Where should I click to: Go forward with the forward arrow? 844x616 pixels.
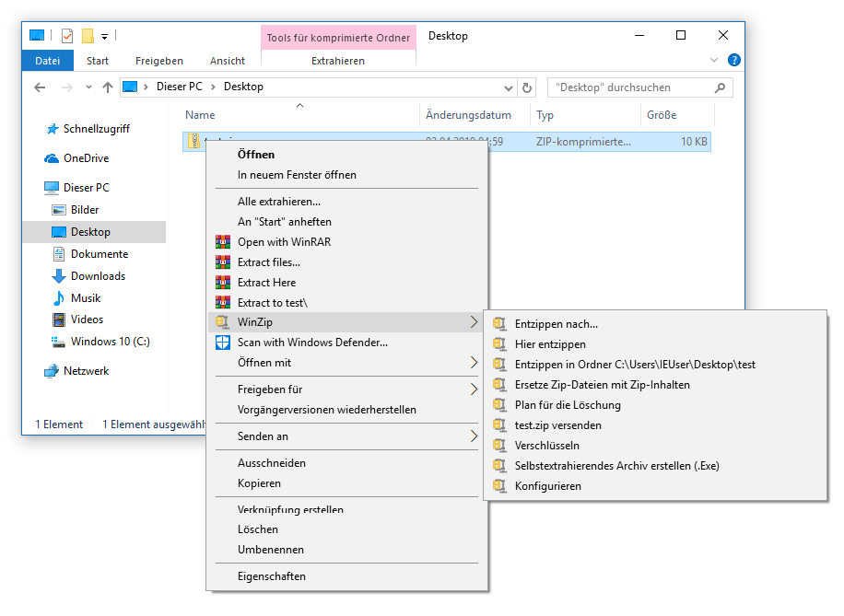tap(66, 87)
